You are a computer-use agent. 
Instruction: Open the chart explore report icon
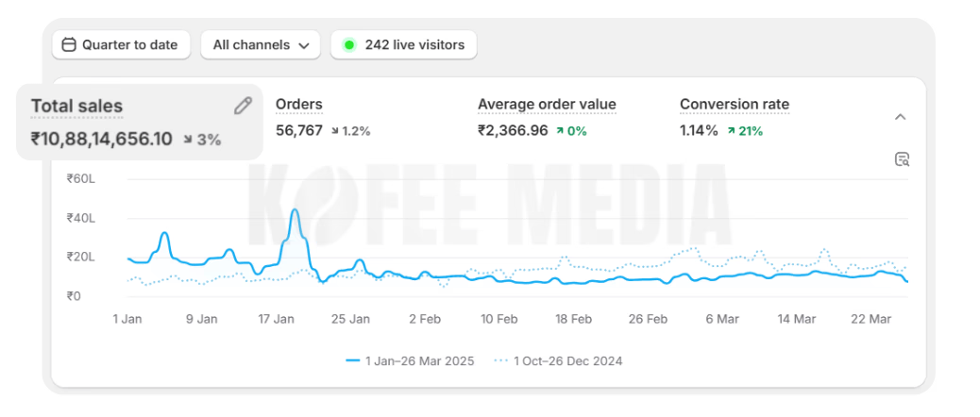(901, 159)
